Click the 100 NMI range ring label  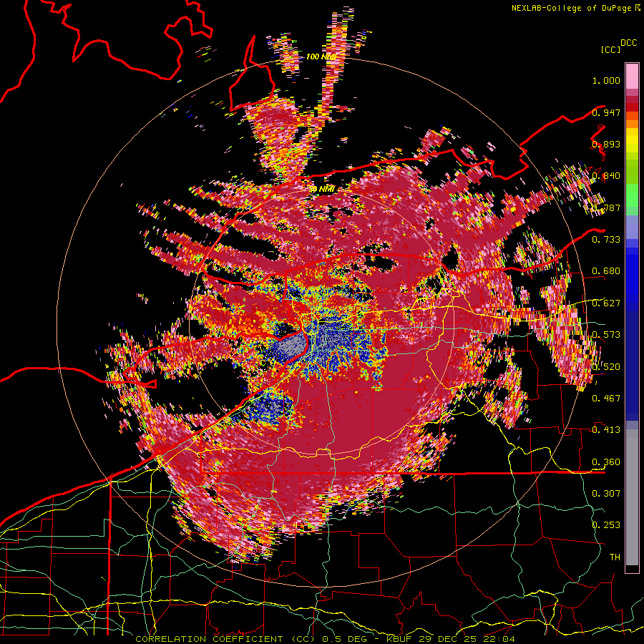pos(321,57)
